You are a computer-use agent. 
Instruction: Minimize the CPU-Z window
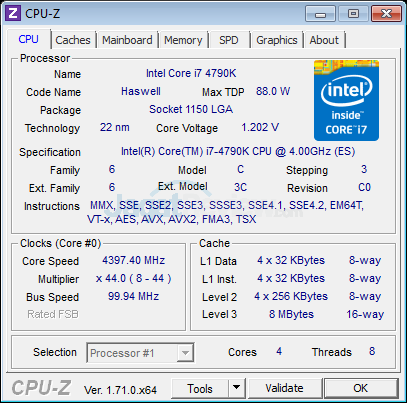[320, 14]
